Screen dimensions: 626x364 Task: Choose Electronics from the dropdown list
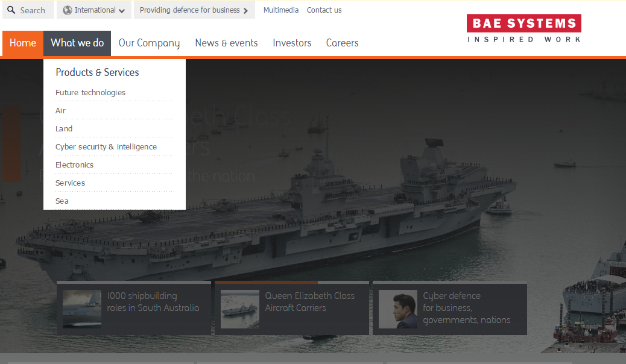coord(74,165)
